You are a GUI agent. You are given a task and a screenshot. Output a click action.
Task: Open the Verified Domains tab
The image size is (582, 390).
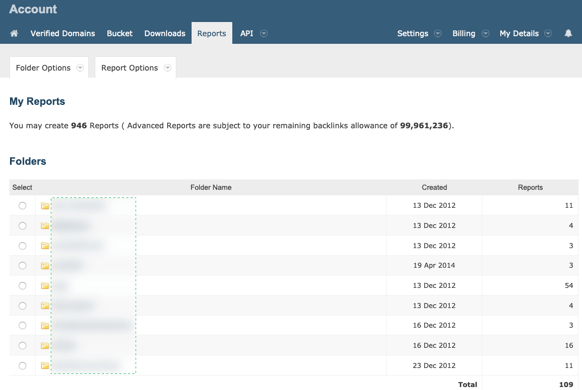coord(62,33)
